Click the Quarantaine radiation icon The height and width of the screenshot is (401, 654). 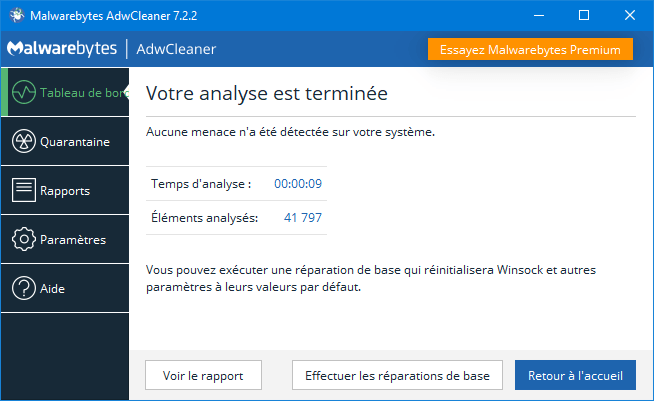coord(24,141)
